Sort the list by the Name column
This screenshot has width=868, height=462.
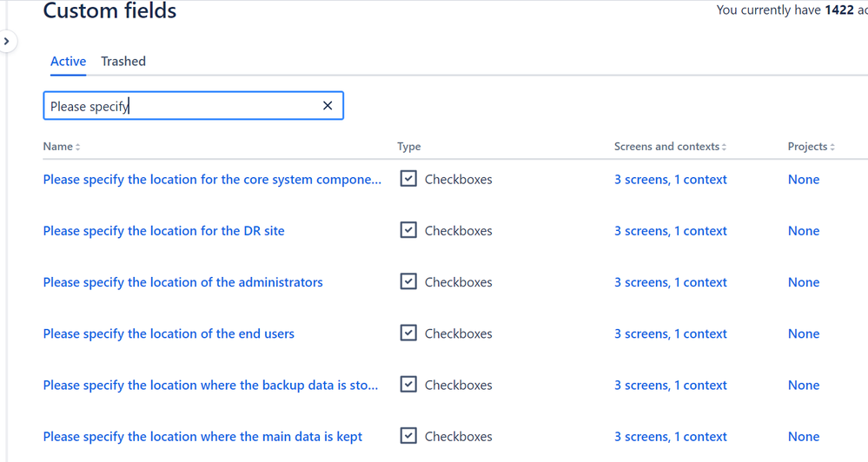62,147
